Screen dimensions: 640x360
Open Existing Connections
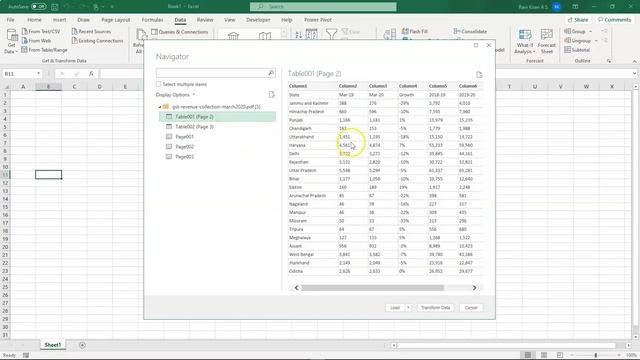coord(97,40)
